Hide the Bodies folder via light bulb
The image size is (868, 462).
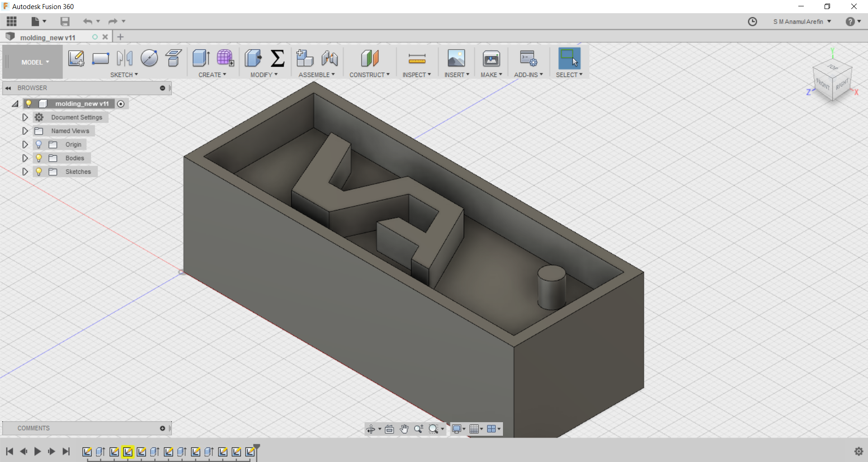pos(39,158)
